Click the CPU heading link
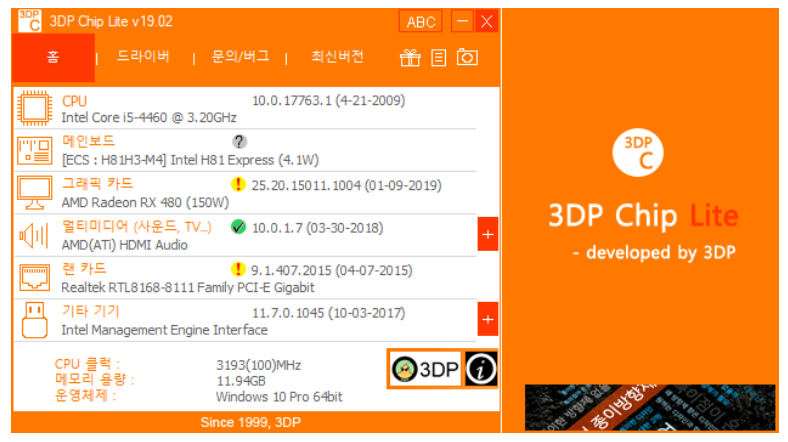This screenshot has height=442, width=788. click(74, 101)
